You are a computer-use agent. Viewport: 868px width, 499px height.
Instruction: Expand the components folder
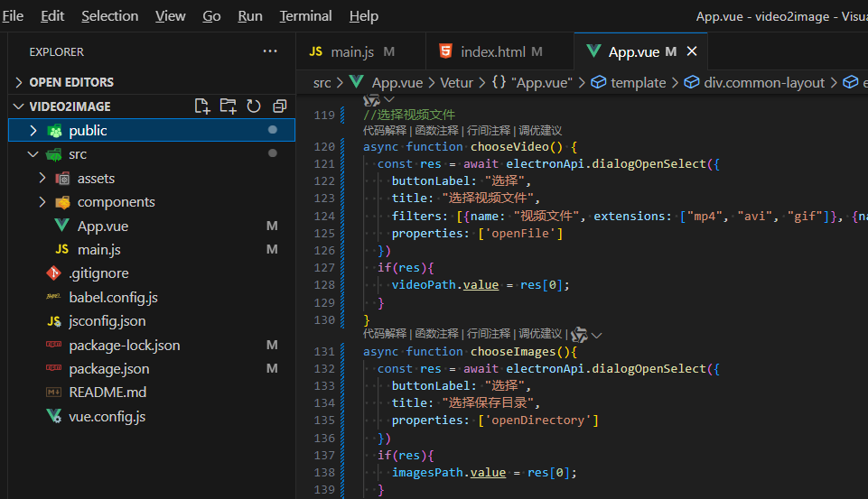click(42, 202)
